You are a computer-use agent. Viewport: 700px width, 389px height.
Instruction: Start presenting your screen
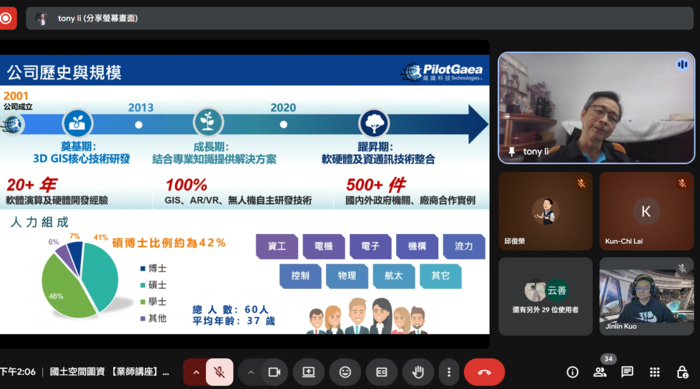tap(308, 372)
